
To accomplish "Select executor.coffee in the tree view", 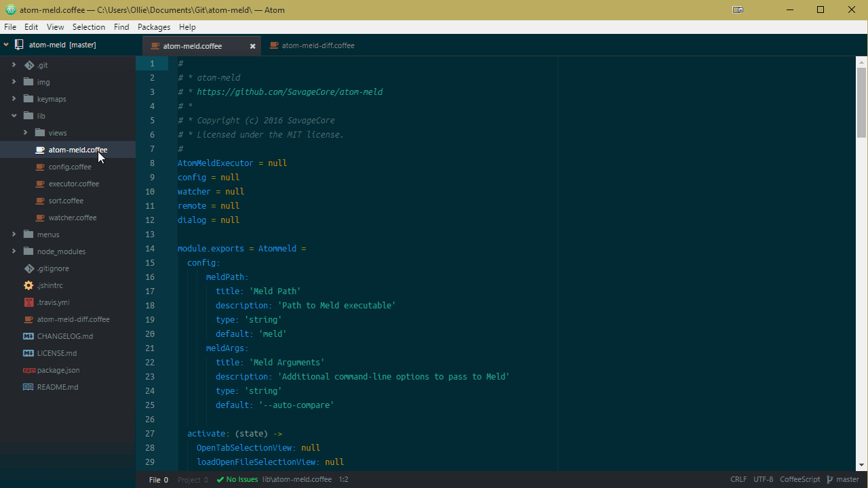I will [74, 184].
